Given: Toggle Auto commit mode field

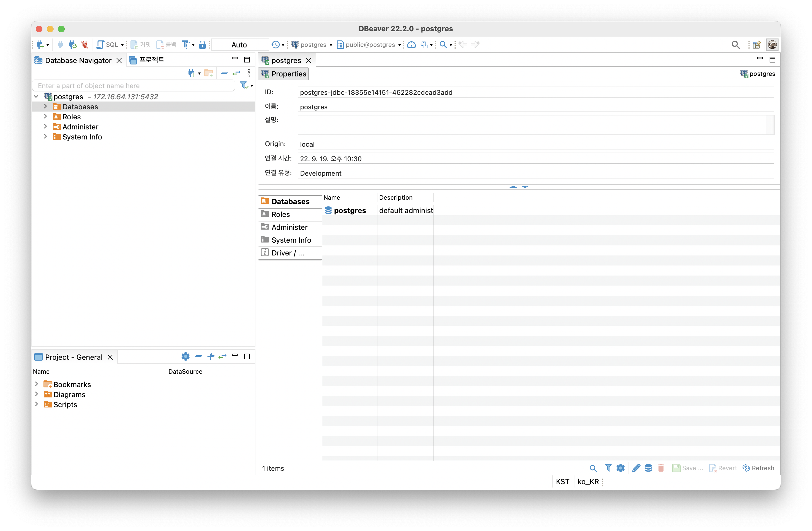Looking at the screenshot, I should click(240, 45).
